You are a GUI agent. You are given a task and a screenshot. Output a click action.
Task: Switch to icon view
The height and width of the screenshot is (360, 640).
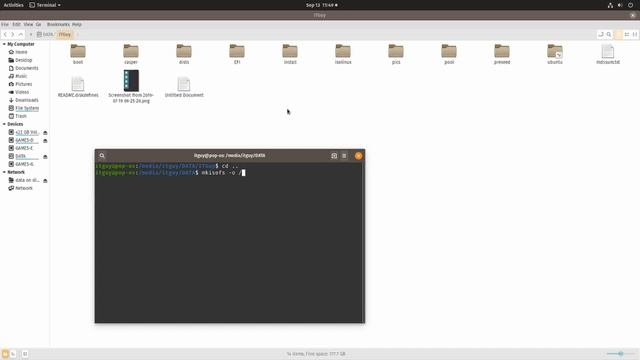point(618,34)
